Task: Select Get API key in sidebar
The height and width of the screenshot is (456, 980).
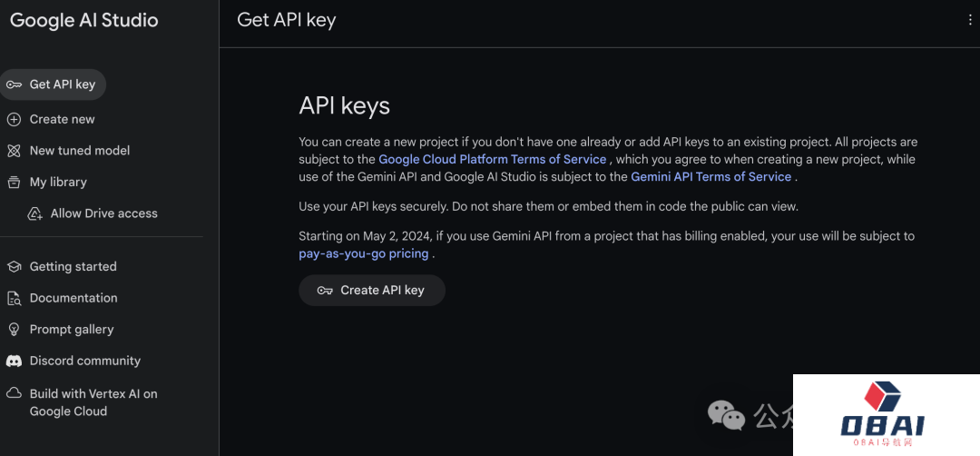Action: click(62, 84)
